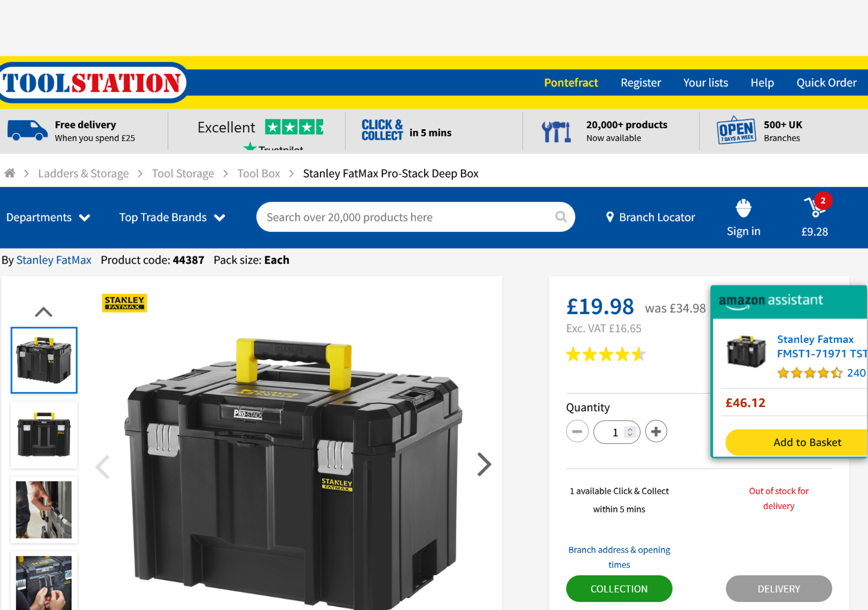Open the Help menu item
This screenshot has height=610, width=868.
(x=762, y=82)
